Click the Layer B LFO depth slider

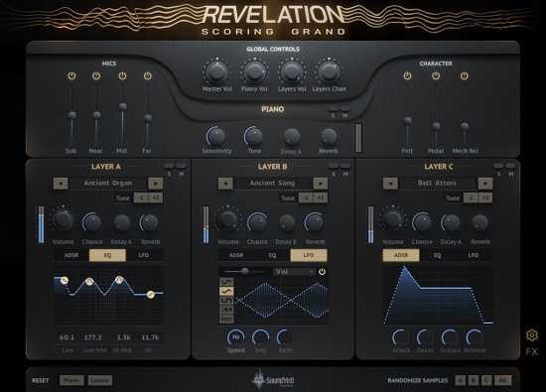(x=245, y=271)
